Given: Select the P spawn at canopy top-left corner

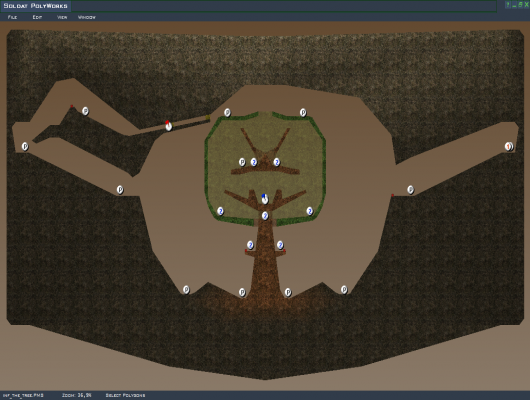Looking at the screenshot, I should click(x=227, y=113).
